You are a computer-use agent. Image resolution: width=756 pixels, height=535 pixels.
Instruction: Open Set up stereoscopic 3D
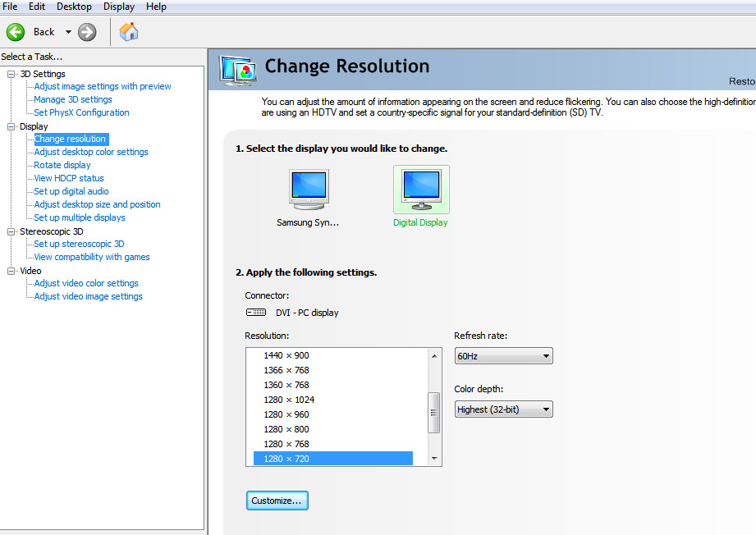click(79, 244)
